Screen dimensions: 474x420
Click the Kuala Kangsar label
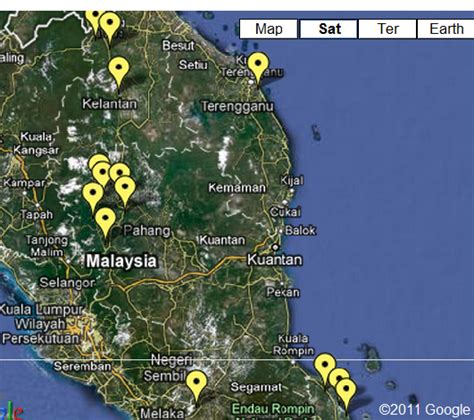pos(36,144)
